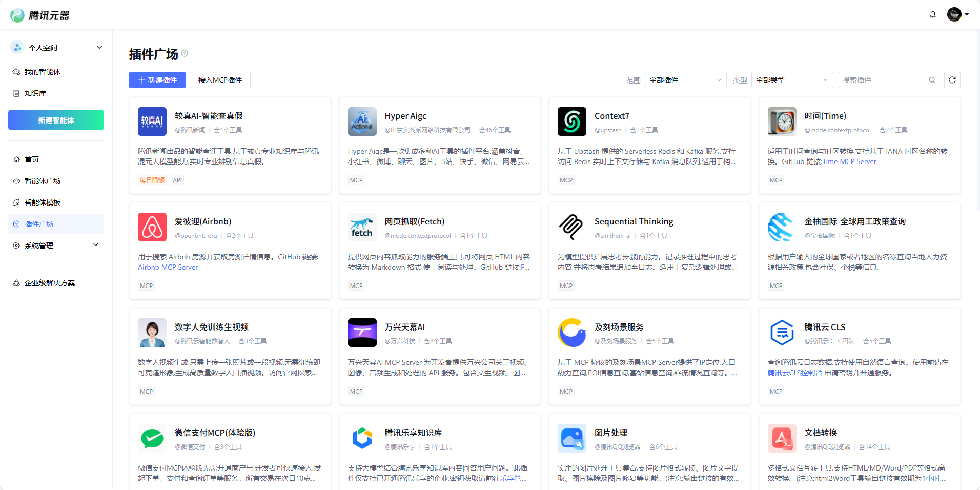Image resolution: width=980 pixels, height=490 pixels.
Task: Click the 新建智能体 button
Action: pyautogui.click(x=56, y=120)
